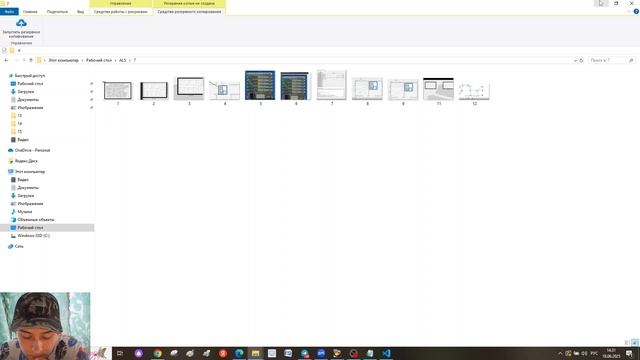Image resolution: width=640 pixels, height=360 pixels.
Task: Open folder 14 in navigation pane
Action: tap(19, 124)
